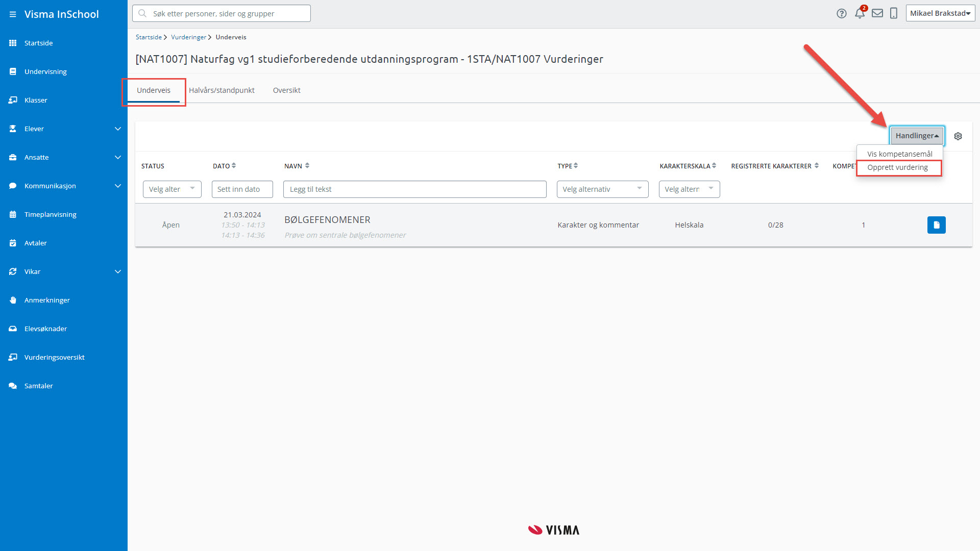The height and width of the screenshot is (551, 980).
Task: Open STATUS filter dropdown
Action: coord(172,189)
